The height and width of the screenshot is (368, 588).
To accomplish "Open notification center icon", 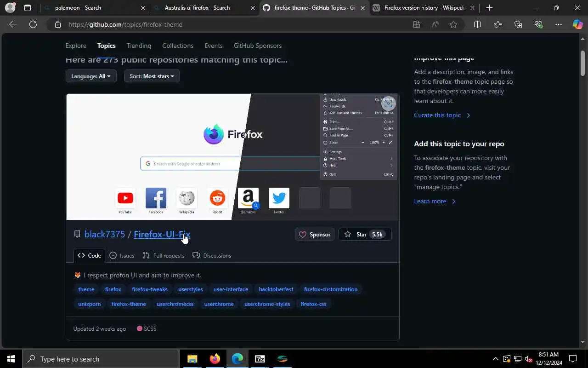I will pos(573,359).
